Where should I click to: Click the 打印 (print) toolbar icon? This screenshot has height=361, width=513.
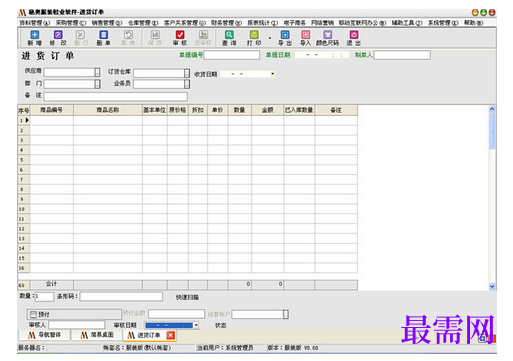click(254, 35)
